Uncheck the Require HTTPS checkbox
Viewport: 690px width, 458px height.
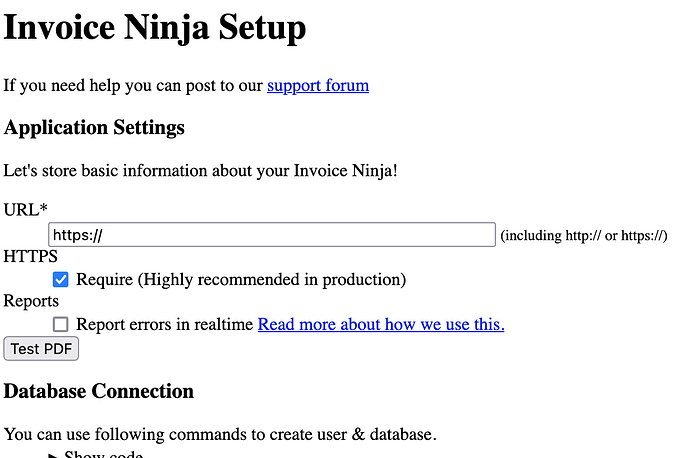(60, 279)
